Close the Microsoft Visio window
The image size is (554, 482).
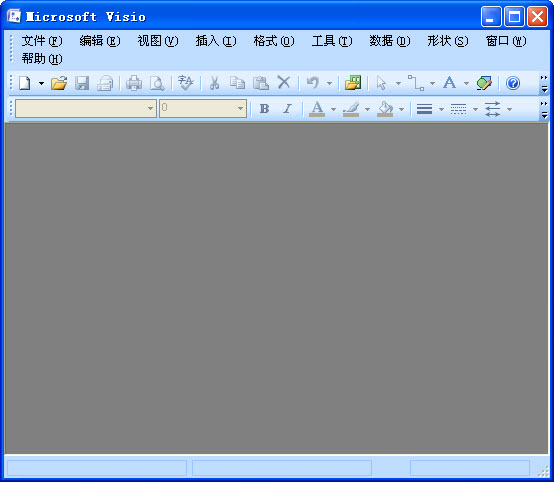click(x=537, y=16)
